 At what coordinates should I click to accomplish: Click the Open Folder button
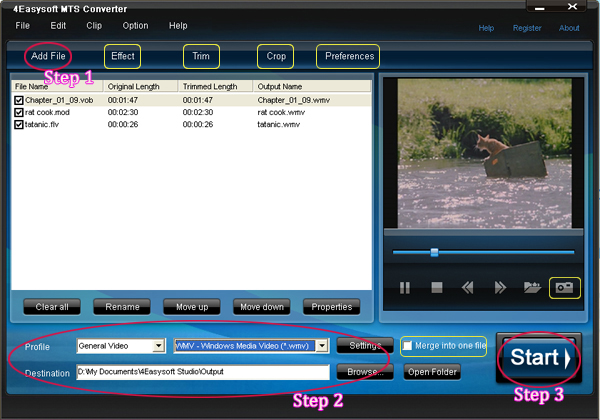432,372
